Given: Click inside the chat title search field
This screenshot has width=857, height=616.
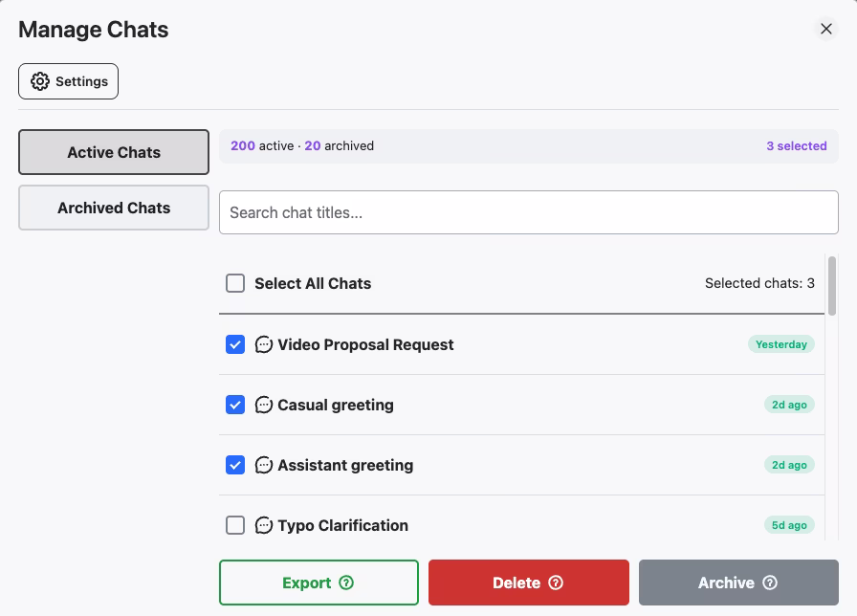Looking at the screenshot, I should pos(528,211).
